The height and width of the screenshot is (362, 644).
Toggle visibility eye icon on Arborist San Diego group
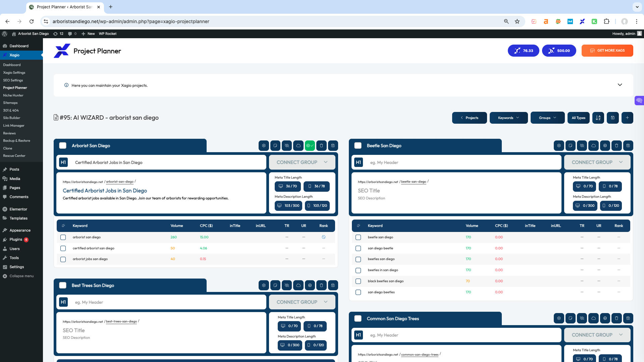287,145
